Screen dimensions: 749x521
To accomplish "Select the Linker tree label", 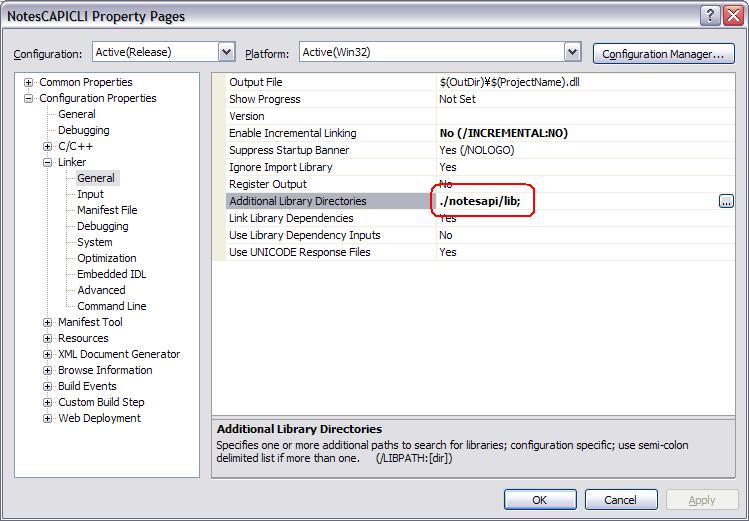I will pos(72,162).
